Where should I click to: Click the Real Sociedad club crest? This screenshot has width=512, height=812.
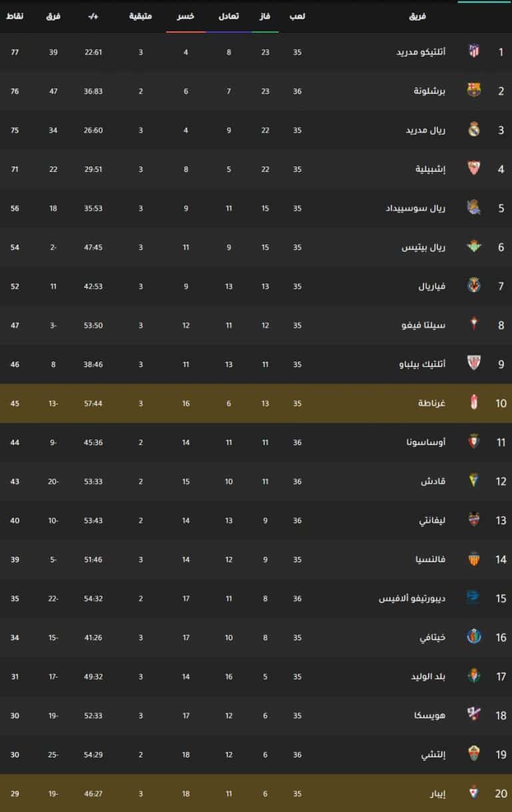(x=474, y=208)
